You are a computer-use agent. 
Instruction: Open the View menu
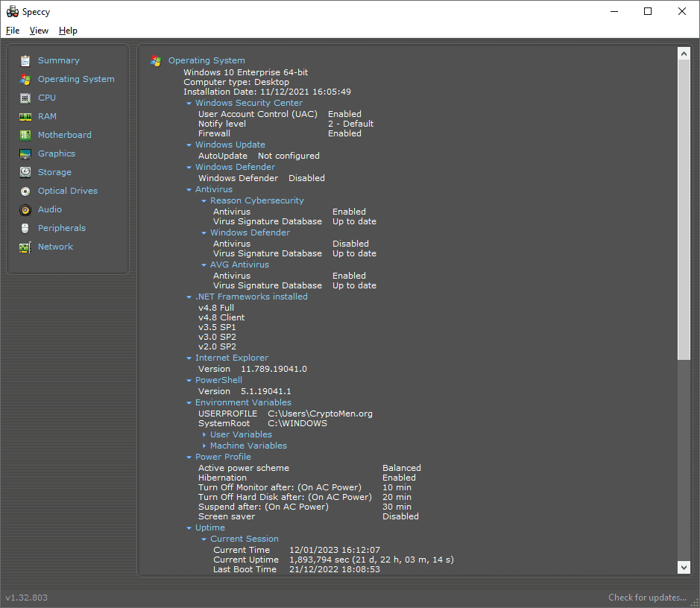tap(39, 31)
